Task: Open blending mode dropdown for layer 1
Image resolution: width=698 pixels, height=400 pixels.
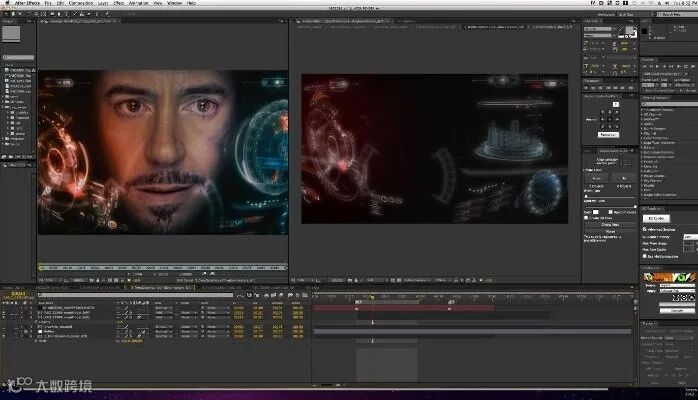Action: pos(164,308)
